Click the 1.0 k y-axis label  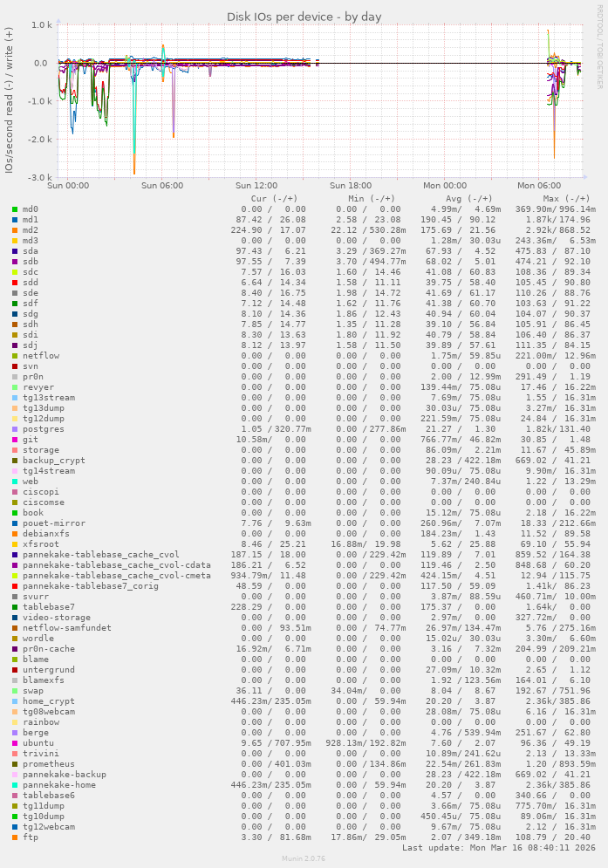click(42, 25)
